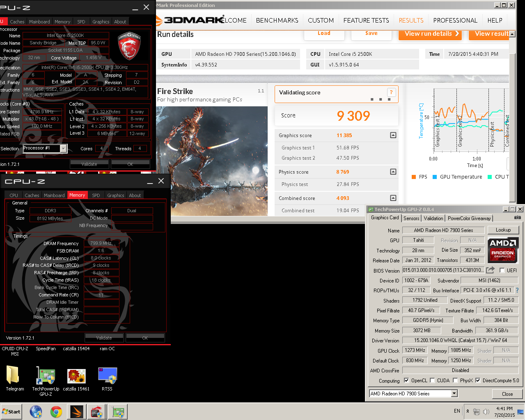
Task: Collapse the Graphics score section
Action: pos(393,135)
